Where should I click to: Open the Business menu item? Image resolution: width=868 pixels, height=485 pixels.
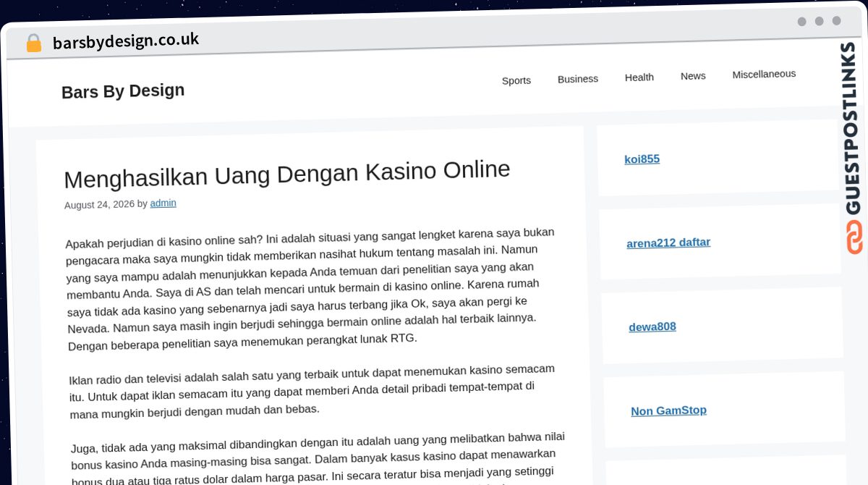click(578, 79)
